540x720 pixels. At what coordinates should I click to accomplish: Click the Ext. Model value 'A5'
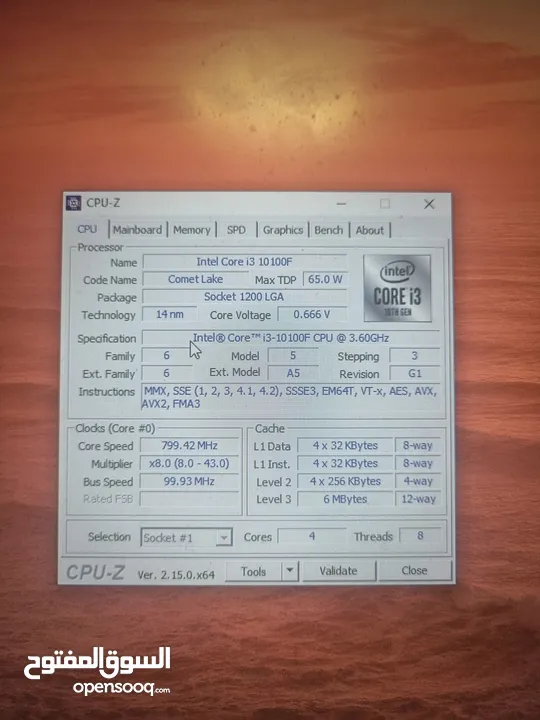coord(293,373)
